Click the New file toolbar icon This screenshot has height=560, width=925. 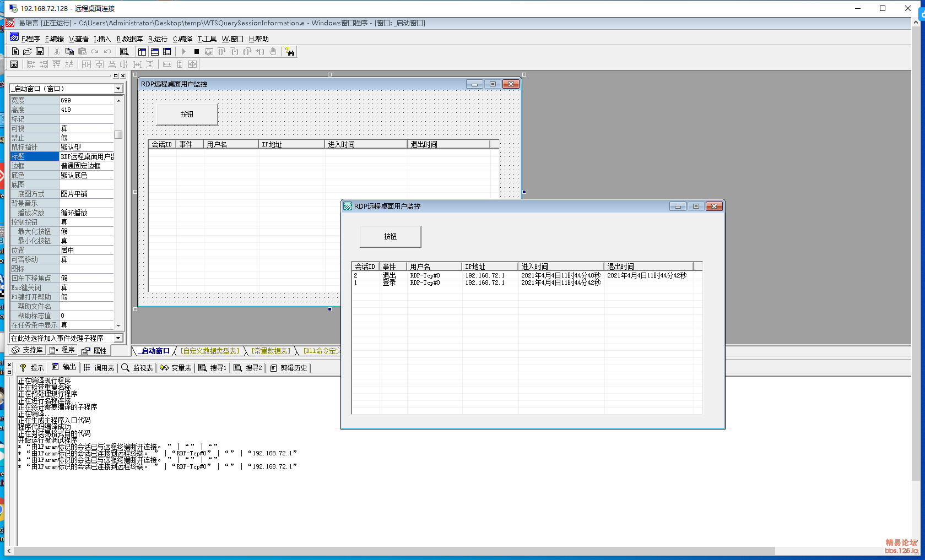[x=15, y=51]
